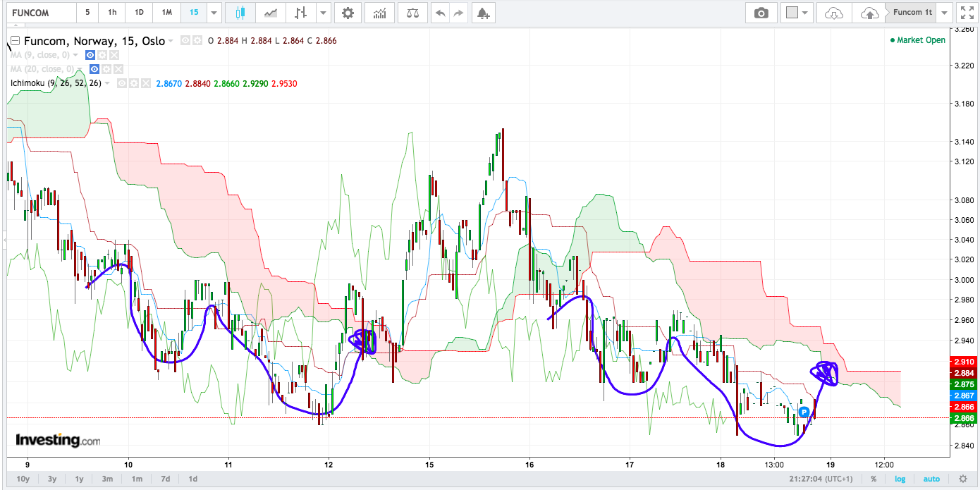Toggle visibility eye of MA (20, close, 0)
The image size is (980, 490).
tap(94, 69)
